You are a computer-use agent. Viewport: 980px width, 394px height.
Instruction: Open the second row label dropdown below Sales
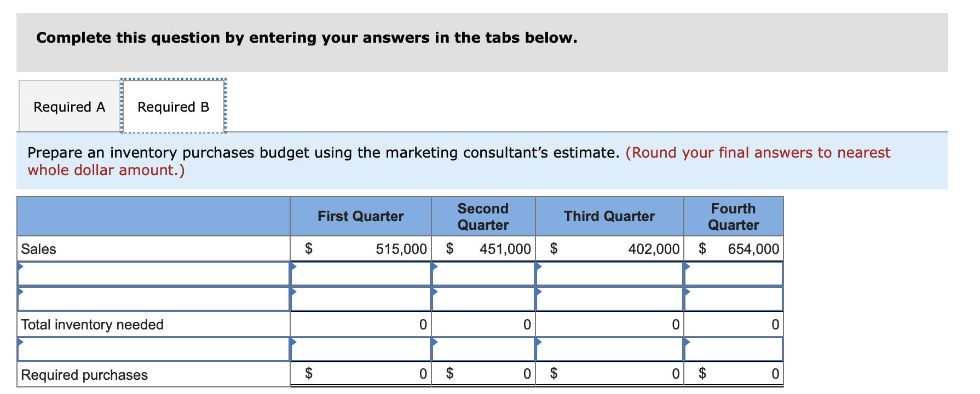tap(153, 299)
